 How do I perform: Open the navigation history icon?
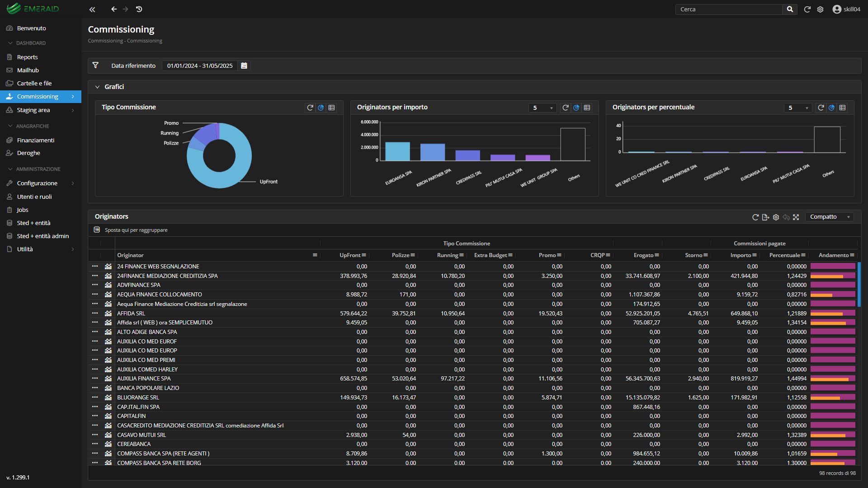139,9
